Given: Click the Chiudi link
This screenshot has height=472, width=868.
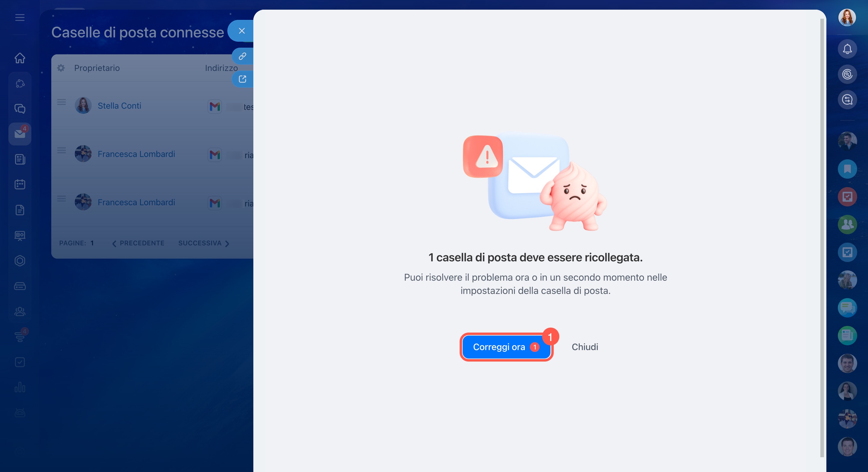Looking at the screenshot, I should [584, 347].
